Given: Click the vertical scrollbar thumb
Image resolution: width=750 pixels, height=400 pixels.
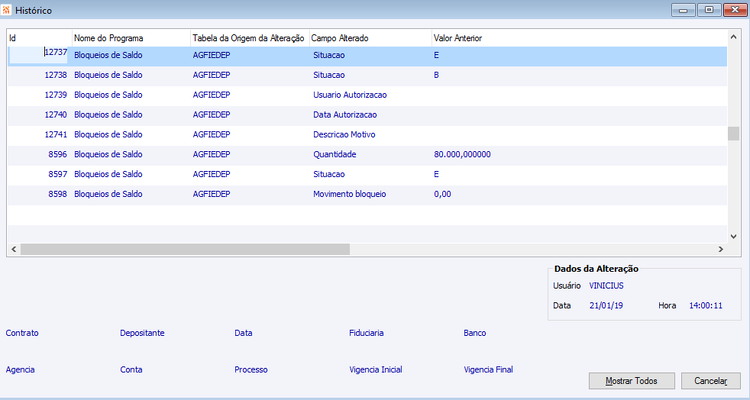Looking at the screenshot, I should [x=734, y=133].
